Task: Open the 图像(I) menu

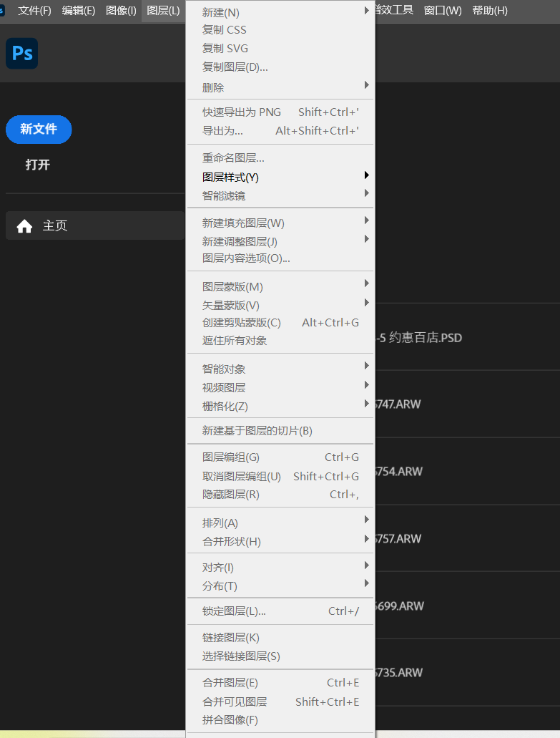Action: point(121,11)
